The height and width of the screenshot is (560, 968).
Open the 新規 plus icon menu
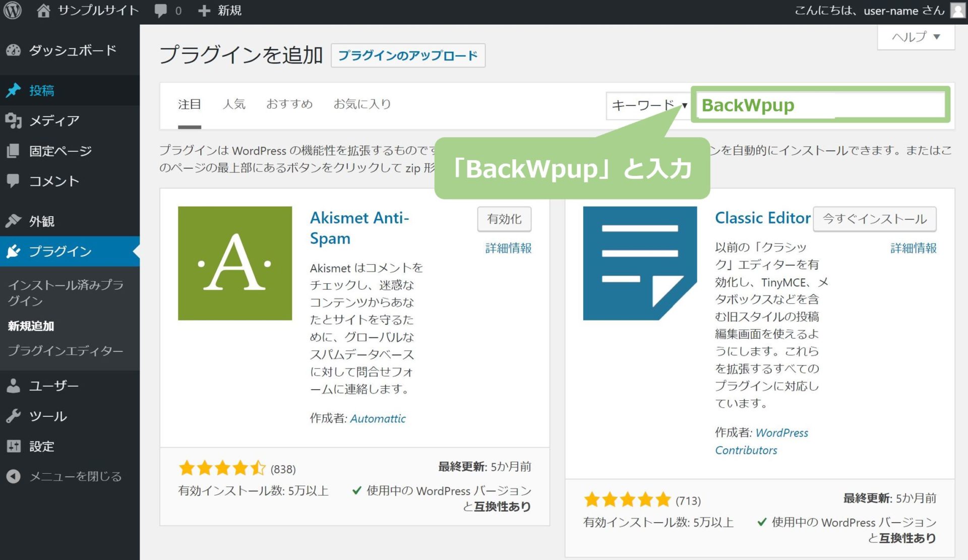(204, 10)
